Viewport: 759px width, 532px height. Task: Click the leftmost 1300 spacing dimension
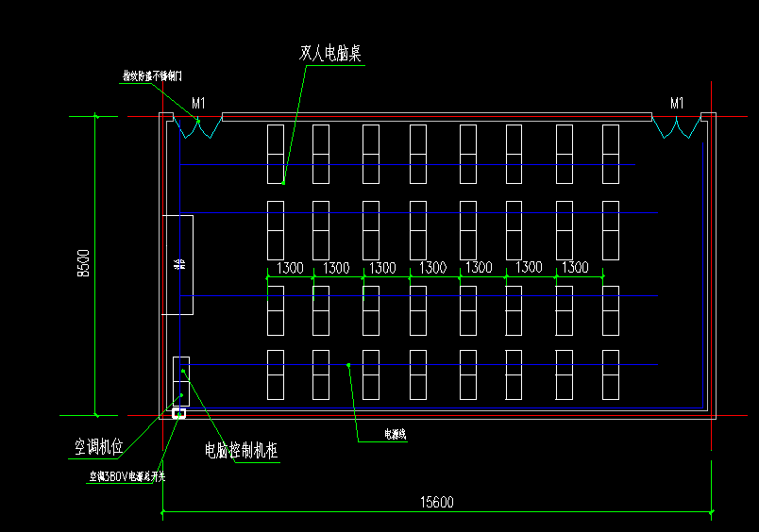(x=290, y=268)
